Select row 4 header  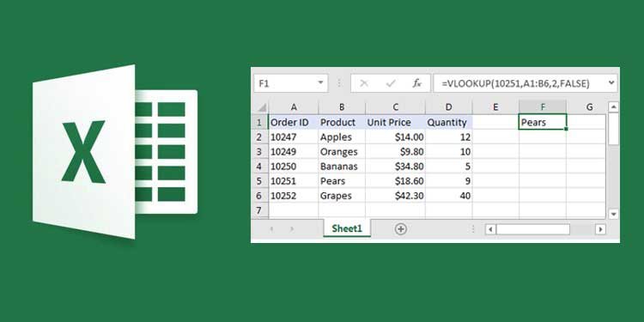coord(258,167)
